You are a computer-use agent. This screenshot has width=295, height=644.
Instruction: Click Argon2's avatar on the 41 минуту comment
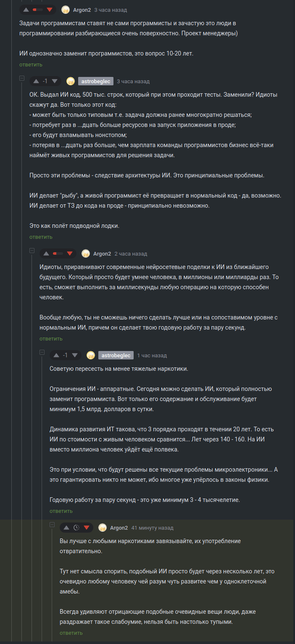102,528
